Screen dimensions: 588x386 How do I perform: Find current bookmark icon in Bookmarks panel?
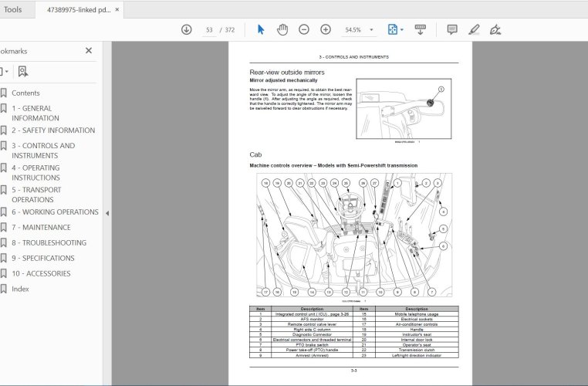pos(23,71)
